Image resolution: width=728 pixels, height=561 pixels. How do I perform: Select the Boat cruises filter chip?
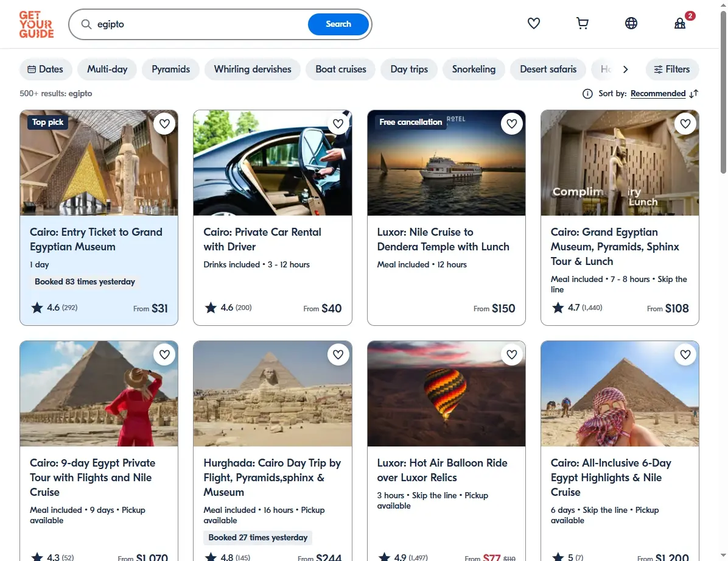[x=341, y=69]
